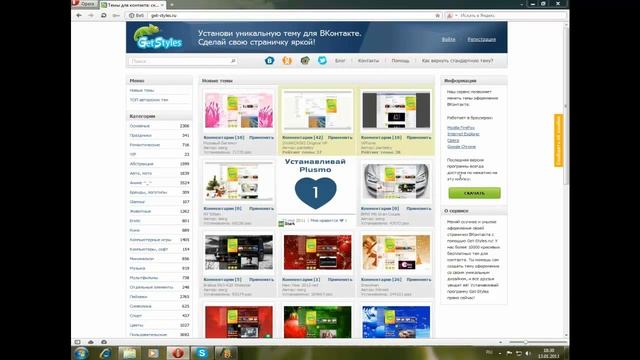Image resolution: width=640 pixels, height=360 pixels.
Task: Open the silver car theme thumbnail
Action: point(396,182)
